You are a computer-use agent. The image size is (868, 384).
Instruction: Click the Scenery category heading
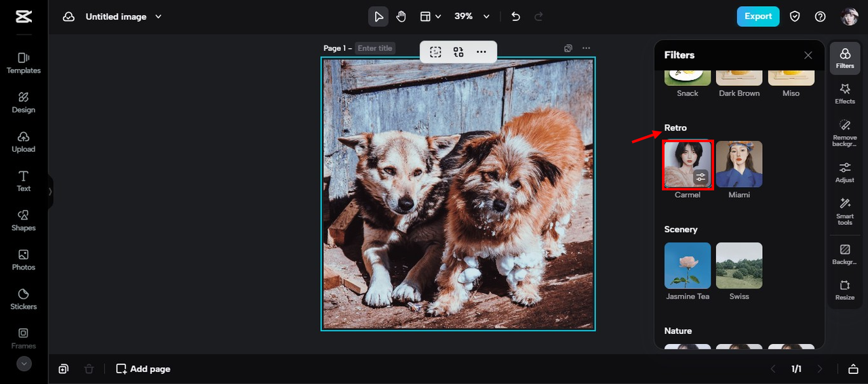pos(681,230)
